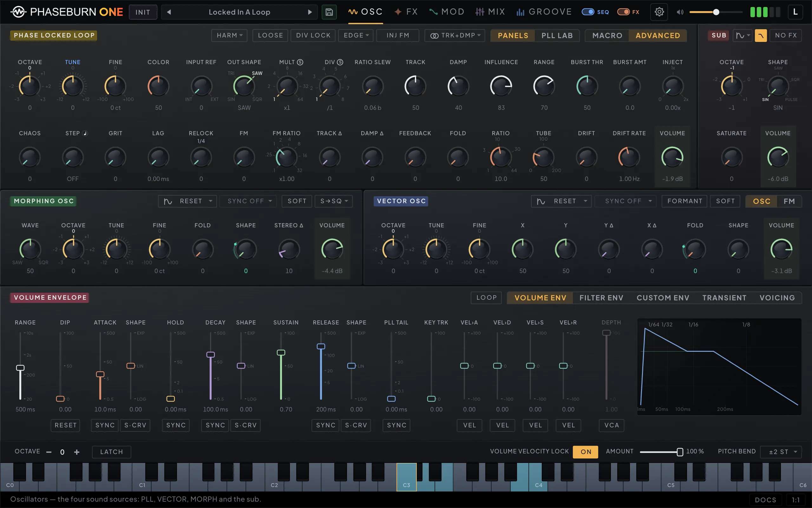
Task: Click the save preset disk icon
Action: tap(329, 12)
